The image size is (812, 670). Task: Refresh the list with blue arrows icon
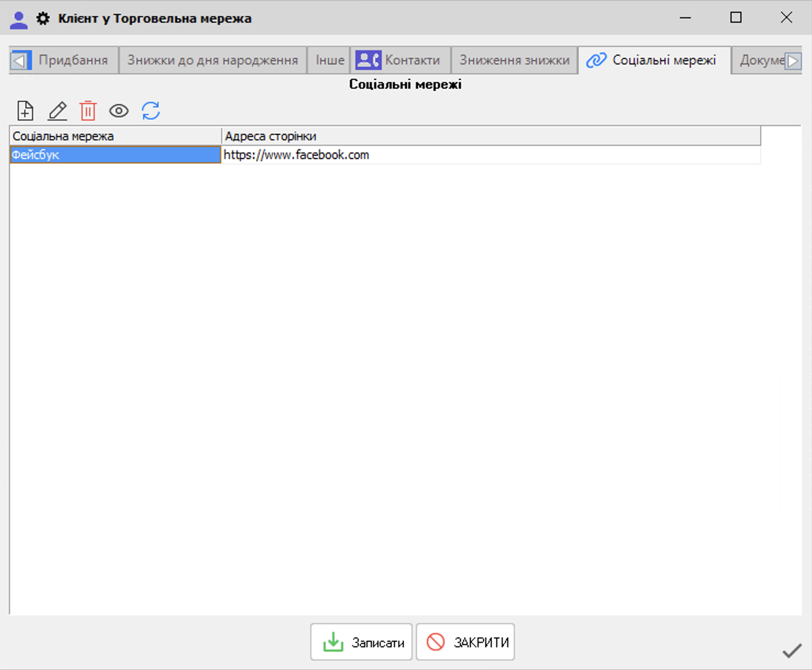tap(151, 111)
